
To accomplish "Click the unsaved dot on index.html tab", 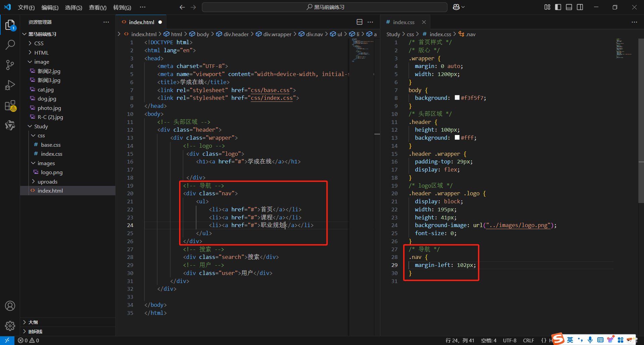I will pos(160,22).
